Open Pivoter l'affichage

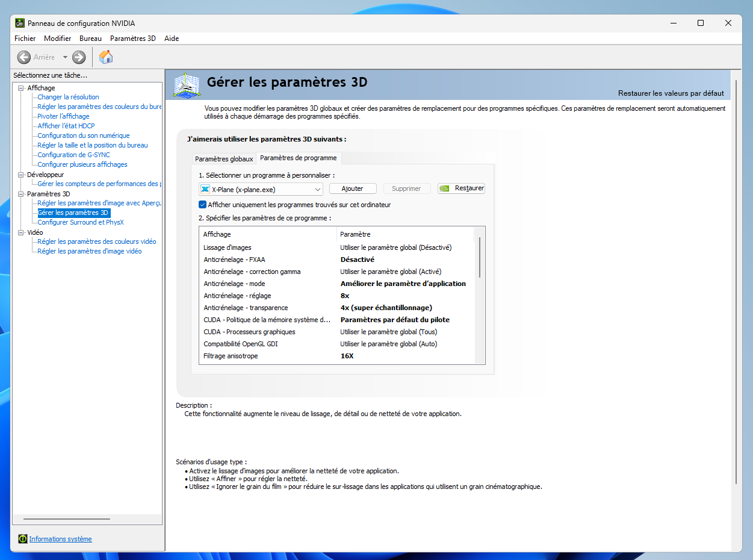click(63, 116)
